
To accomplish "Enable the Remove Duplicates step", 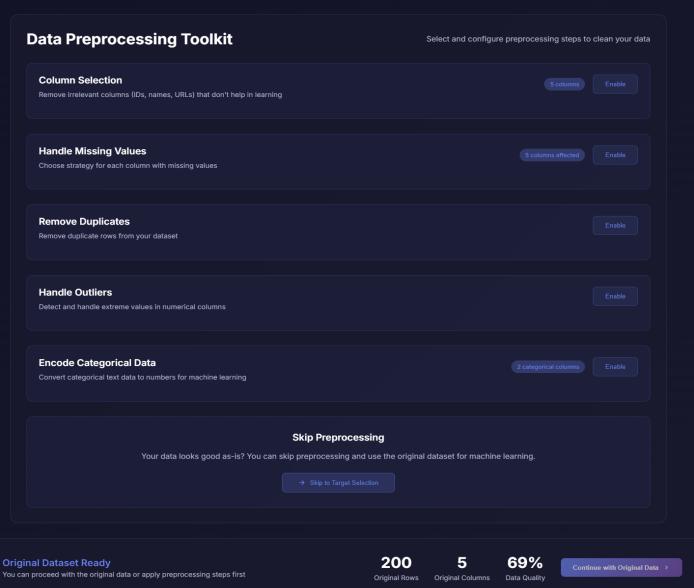I will tap(615, 226).
